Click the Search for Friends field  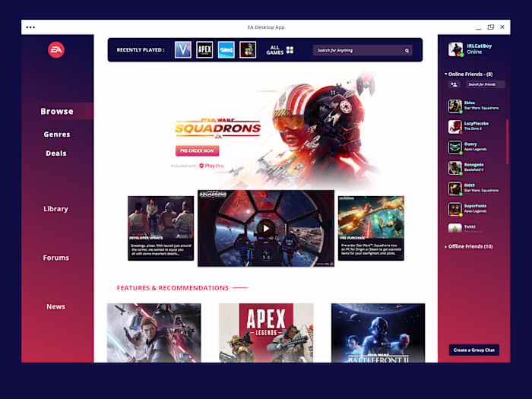[x=485, y=84]
